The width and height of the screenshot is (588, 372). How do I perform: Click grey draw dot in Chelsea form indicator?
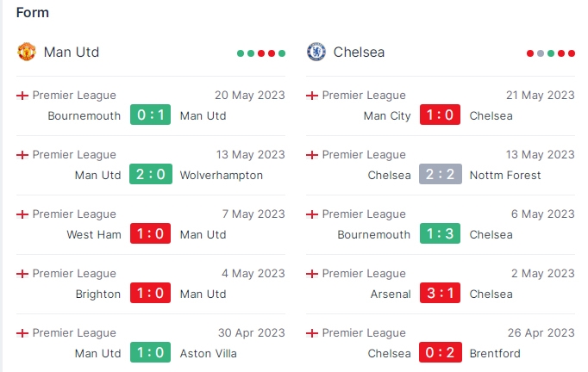coord(541,53)
